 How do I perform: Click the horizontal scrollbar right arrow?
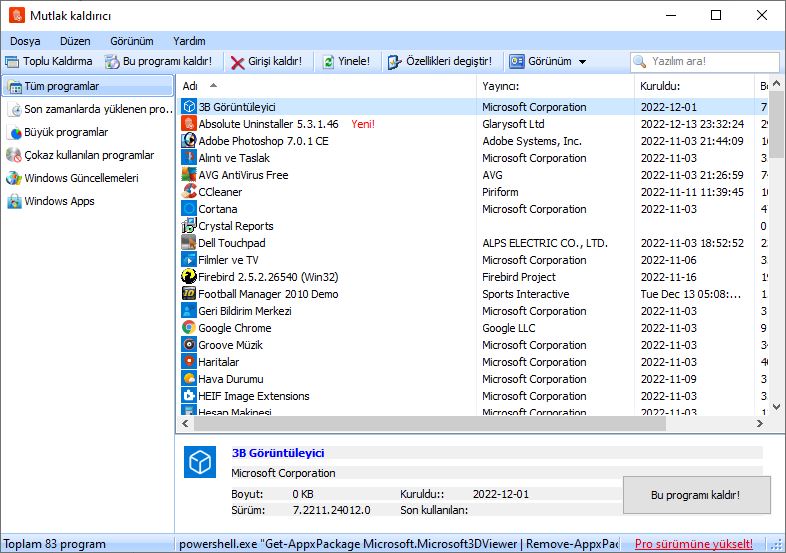pos(760,424)
